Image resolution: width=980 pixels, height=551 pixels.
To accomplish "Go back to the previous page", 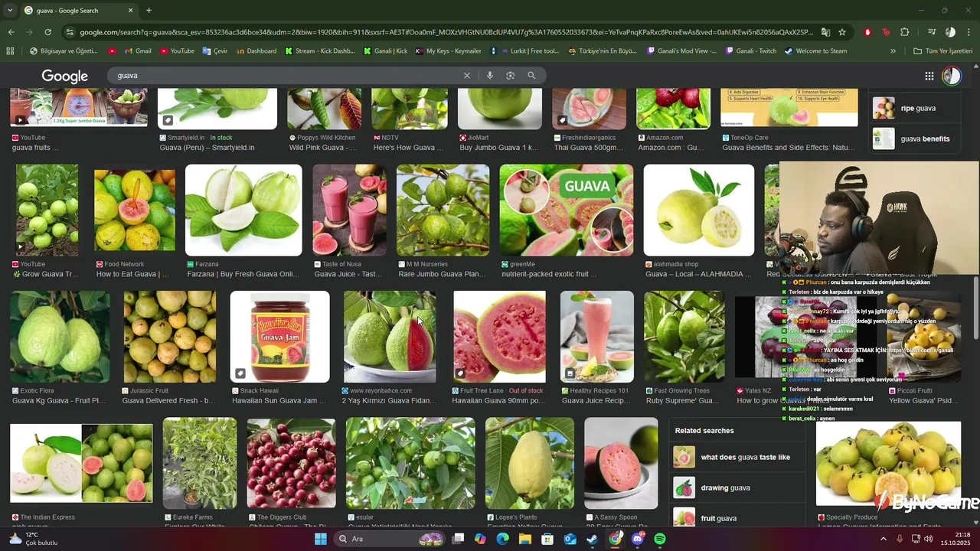I will [11, 32].
